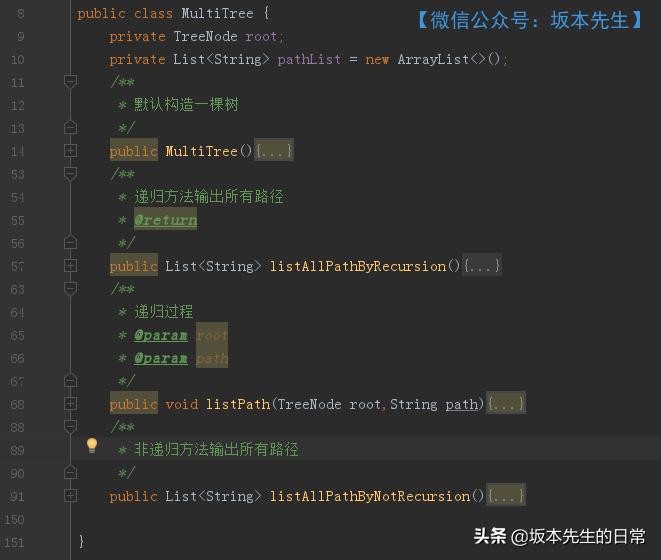Click the underlined path parameter on line 68
Viewport: 661px width, 560px height.
[462, 405]
